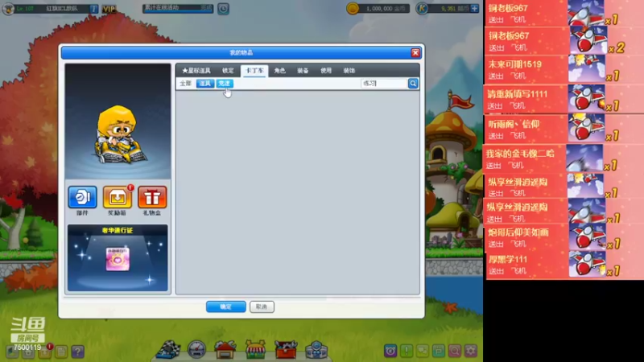Click the clock icon beside activity bar
Image resolution: width=644 pixels, height=362 pixels.
coord(223,8)
